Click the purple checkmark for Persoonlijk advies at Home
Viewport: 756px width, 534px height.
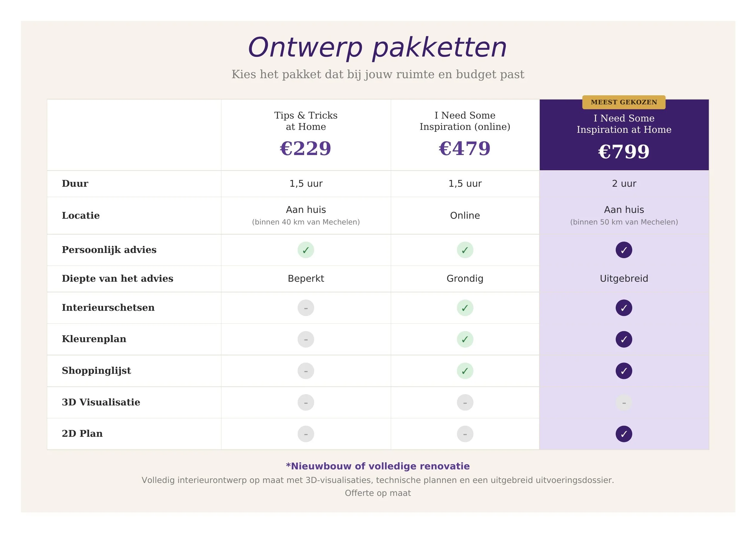[623, 250]
